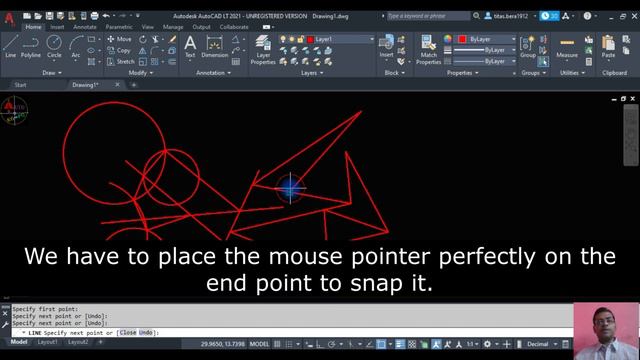Click the Save icon in quick access toolbar

pos(49,16)
